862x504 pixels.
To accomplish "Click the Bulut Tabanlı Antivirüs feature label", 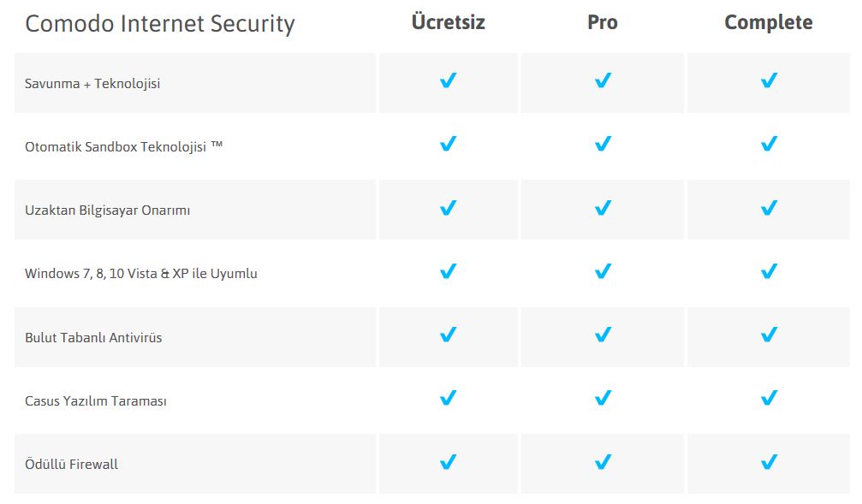I will pyautogui.click(x=93, y=337).
